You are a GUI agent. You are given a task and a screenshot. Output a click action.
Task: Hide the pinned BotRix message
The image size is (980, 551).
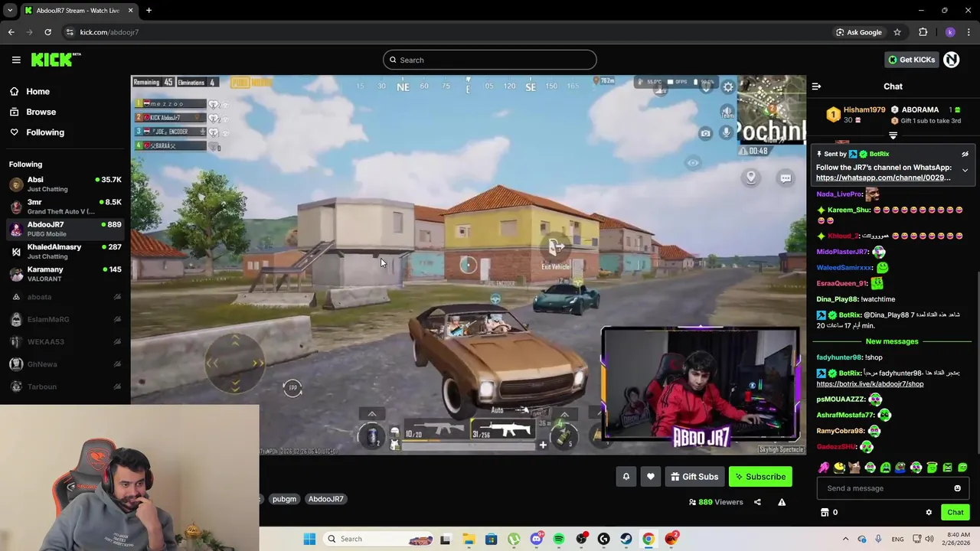tap(965, 154)
